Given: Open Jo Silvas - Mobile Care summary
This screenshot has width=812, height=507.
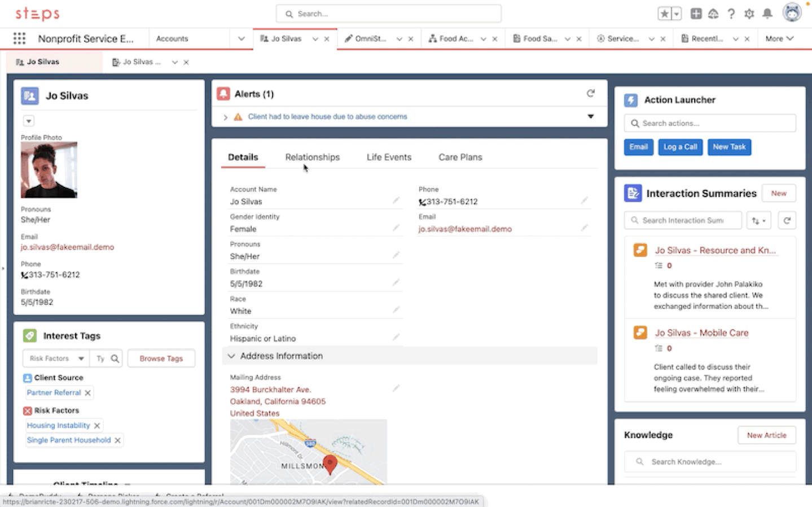Looking at the screenshot, I should tap(701, 333).
